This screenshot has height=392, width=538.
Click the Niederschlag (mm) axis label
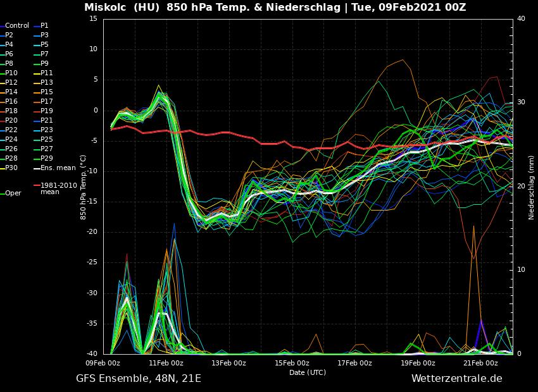pyautogui.click(x=532, y=187)
